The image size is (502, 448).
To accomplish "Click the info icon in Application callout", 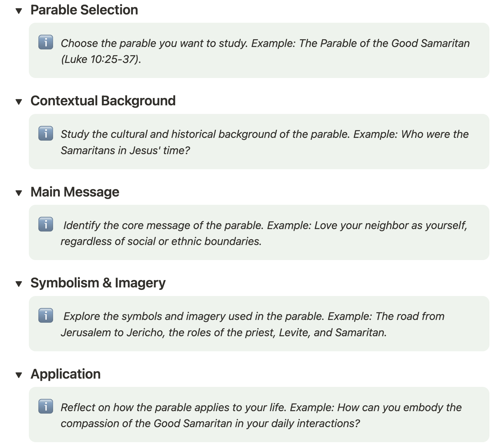I will (46, 406).
